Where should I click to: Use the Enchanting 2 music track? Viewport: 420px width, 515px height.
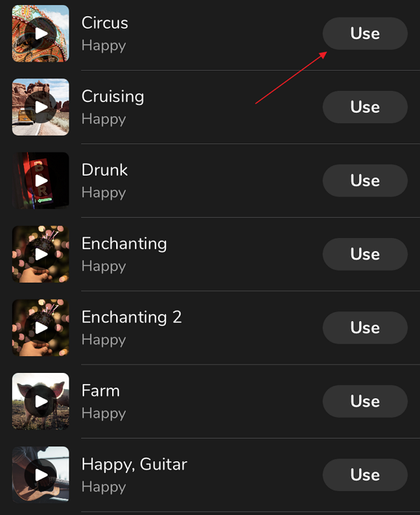[x=365, y=327]
